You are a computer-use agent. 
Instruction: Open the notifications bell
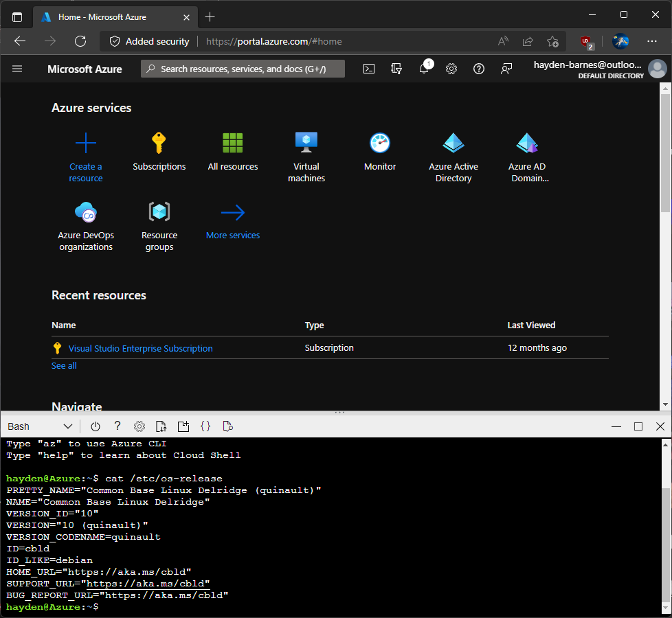click(x=424, y=69)
